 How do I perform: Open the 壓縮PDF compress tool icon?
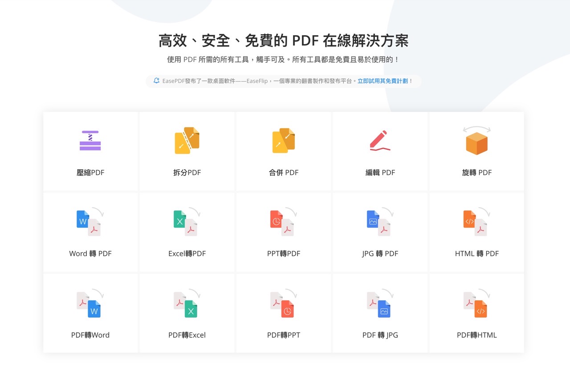tap(90, 141)
